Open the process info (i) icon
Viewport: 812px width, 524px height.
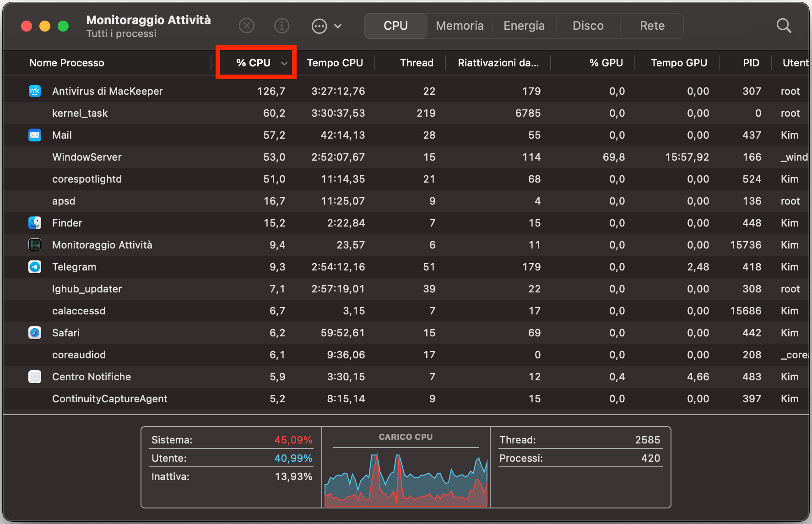(x=282, y=26)
